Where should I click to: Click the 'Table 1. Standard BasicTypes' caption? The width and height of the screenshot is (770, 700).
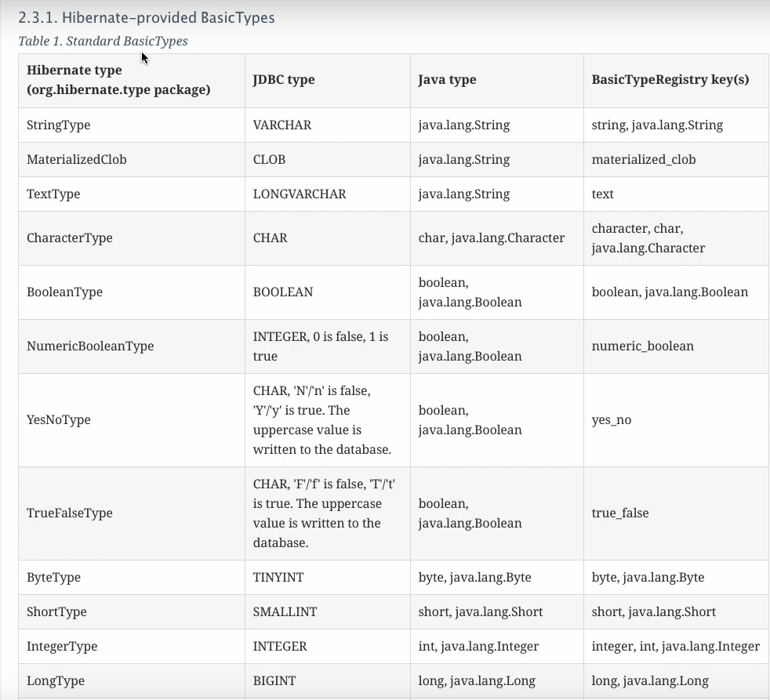104,41
